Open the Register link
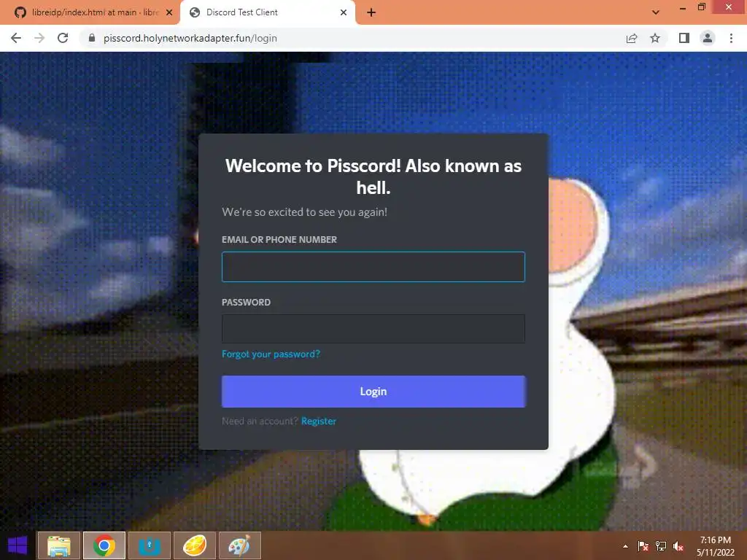 [x=319, y=421]
